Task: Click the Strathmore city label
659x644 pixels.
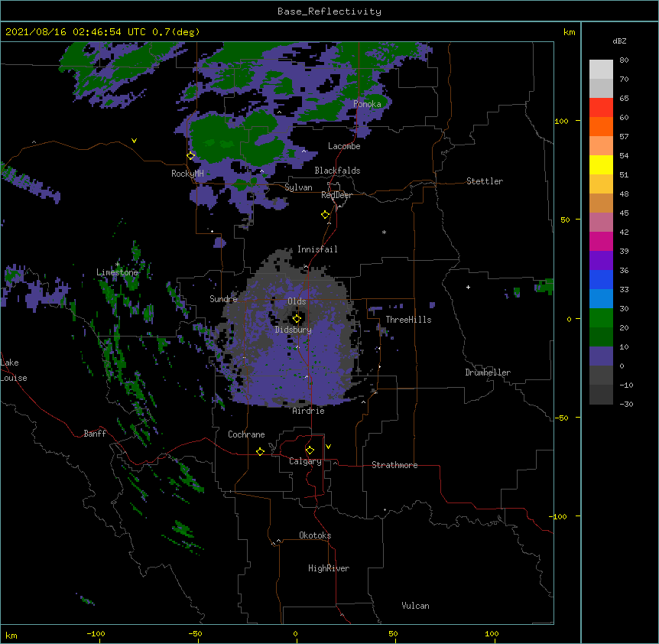Action: coord(394,465)
